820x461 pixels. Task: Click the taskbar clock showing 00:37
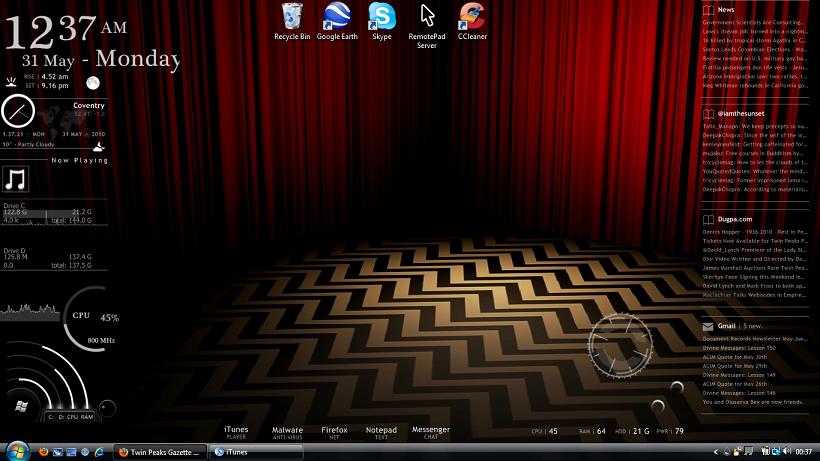pos(804,452)
